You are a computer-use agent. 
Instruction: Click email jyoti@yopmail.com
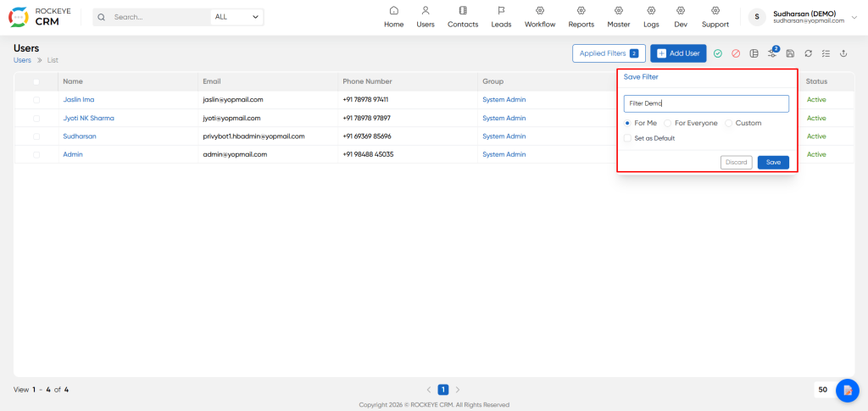coord(232,118)
